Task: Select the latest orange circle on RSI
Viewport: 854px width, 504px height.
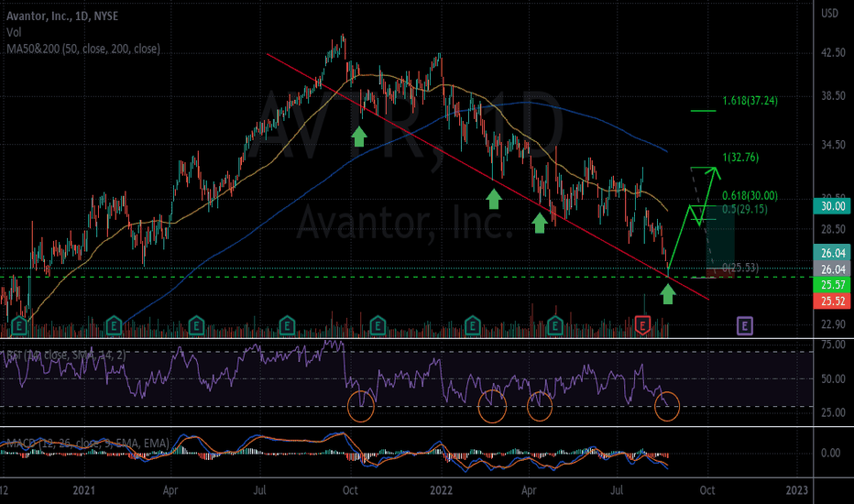Action: (x=667, y=406)
